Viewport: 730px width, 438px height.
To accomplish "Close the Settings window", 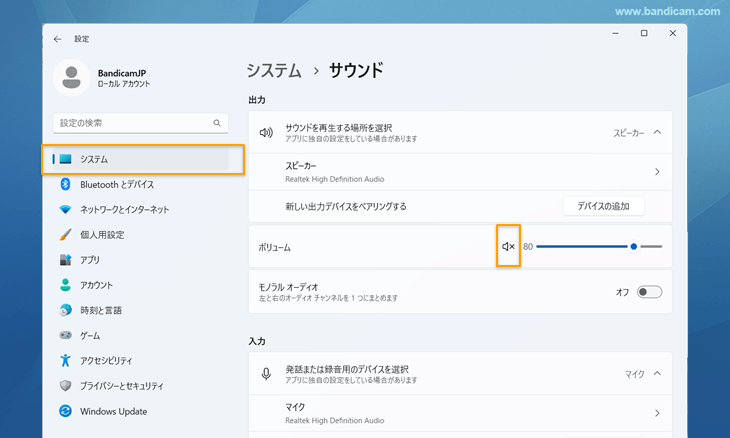I will tap(673, 34).
